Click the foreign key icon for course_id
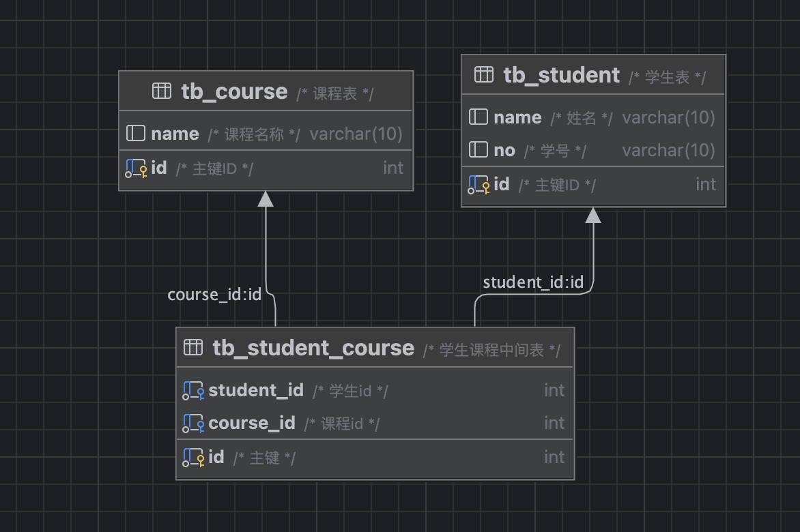Viewport: 800px width, 532px height. point(193,424)
